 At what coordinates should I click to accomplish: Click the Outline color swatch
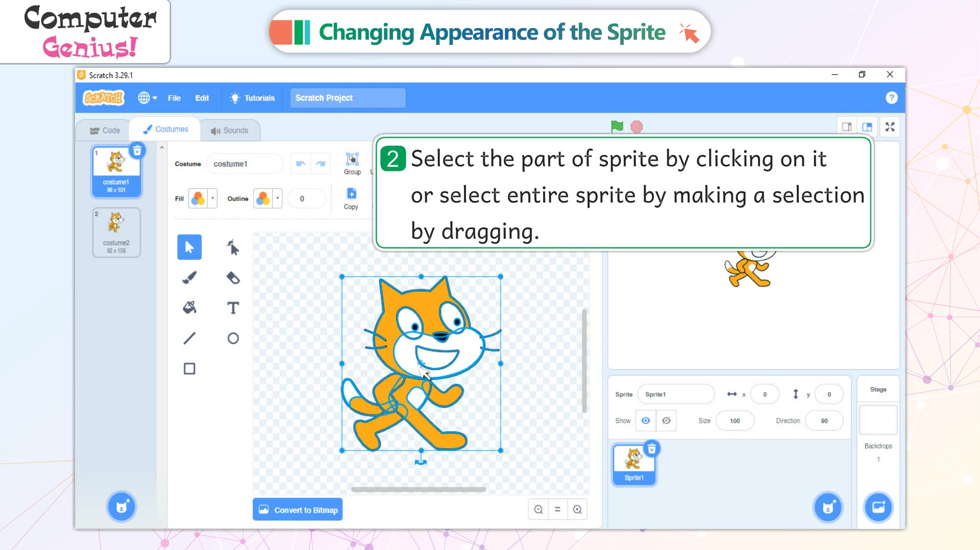(x=263, y=198)
